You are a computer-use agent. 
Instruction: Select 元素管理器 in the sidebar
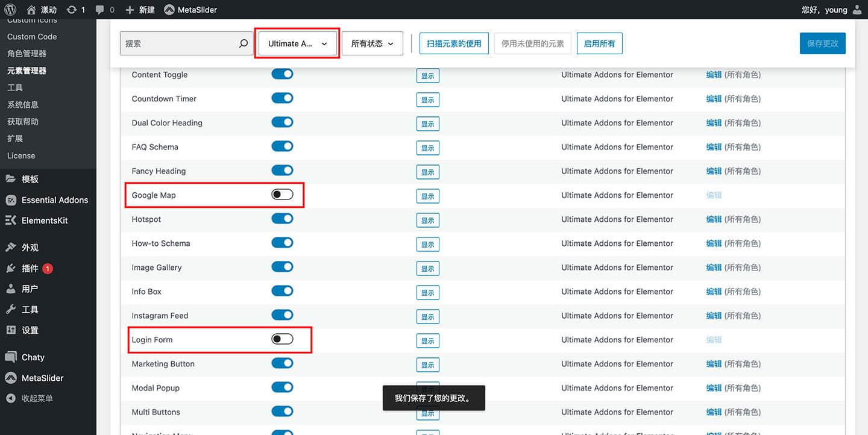27,70
